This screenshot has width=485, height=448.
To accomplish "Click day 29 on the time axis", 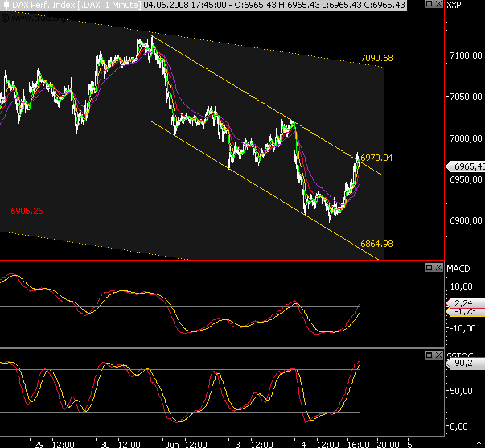I will pos(39,444).
